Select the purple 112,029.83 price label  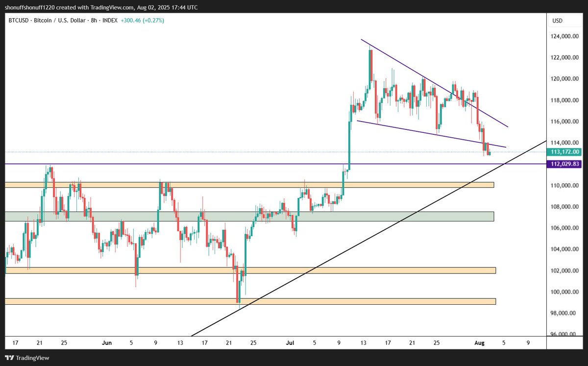tap(564, 165)
